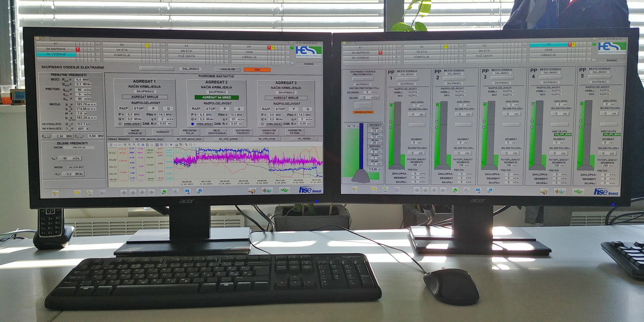Click PP 1 ŽELENI POLOŽAJ field under ZAKLOPKA
The image size is (644, 322).
417,114
